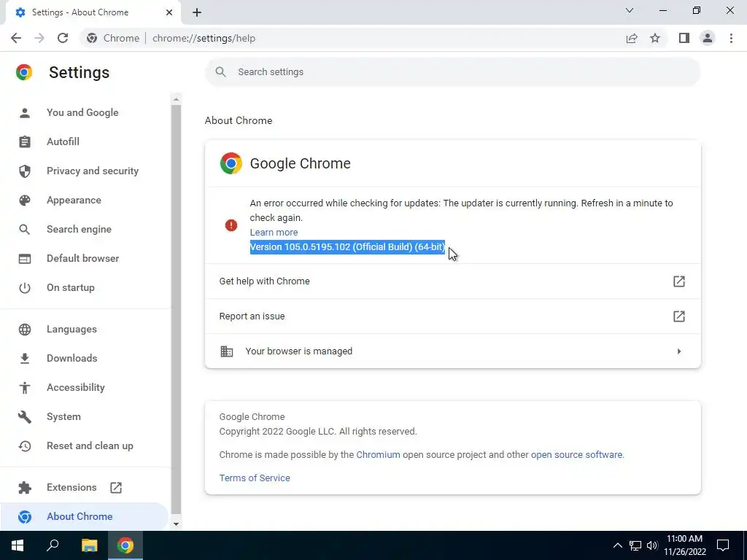Open Autofill settings section
Screen dimensions: 747x560
tap(63, 141)
